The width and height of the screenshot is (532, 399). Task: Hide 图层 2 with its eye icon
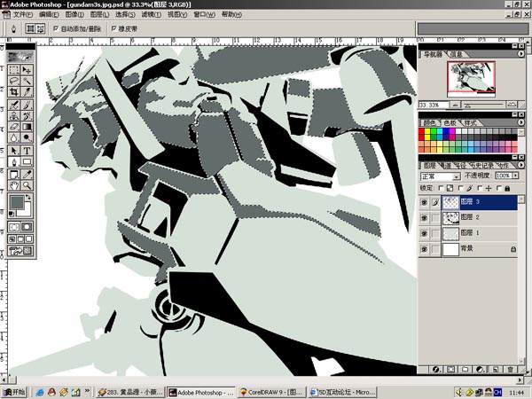click(x=424, y=218)
